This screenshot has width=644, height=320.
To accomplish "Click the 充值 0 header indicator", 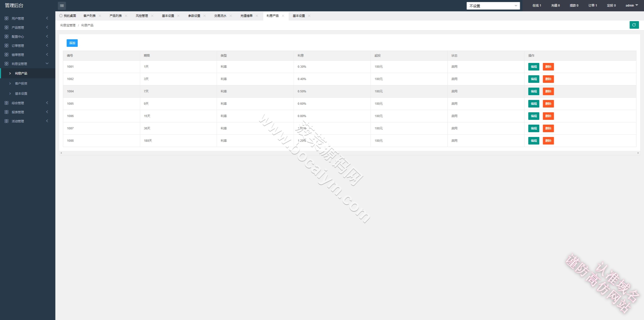I will (x=555, y=6).
